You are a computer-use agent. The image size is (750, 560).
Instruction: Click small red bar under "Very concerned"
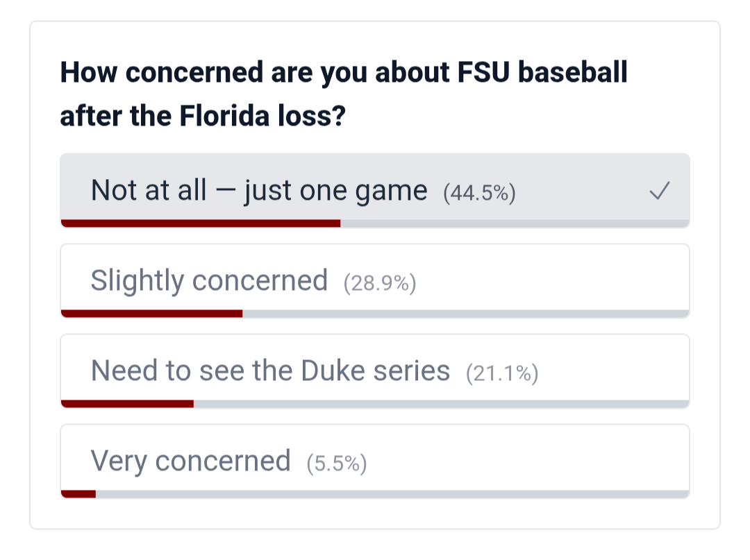click(x=78, y=494)
